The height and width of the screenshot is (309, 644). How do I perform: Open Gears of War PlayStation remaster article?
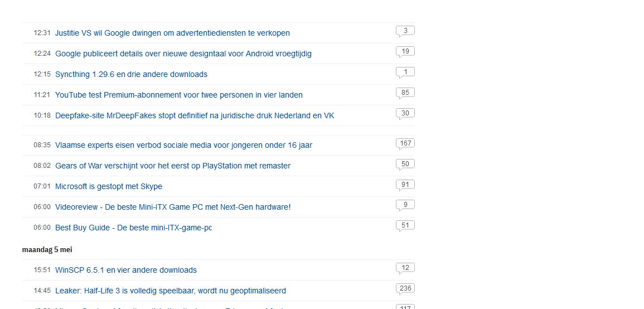pos(172,166)
